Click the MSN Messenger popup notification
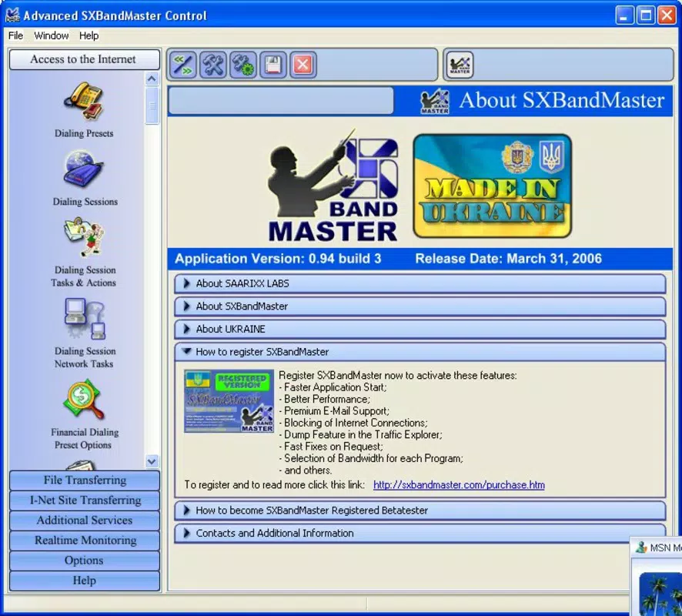 click(657, 577)
